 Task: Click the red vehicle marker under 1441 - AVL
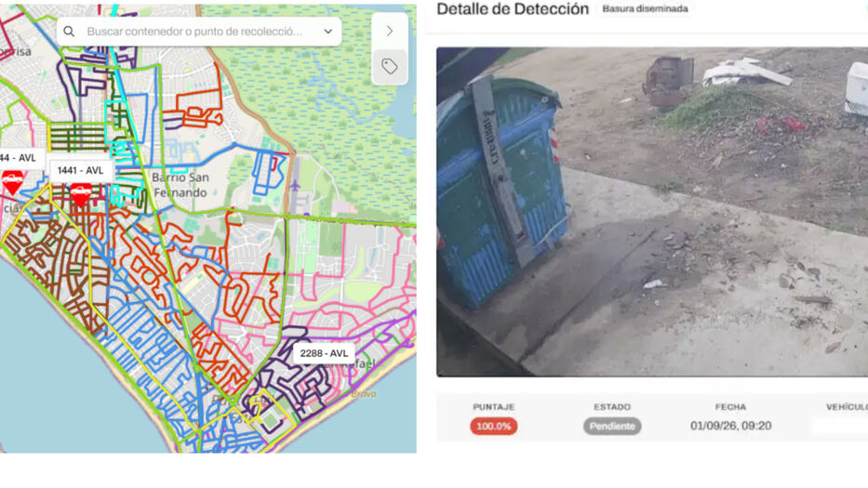[81, 195]
